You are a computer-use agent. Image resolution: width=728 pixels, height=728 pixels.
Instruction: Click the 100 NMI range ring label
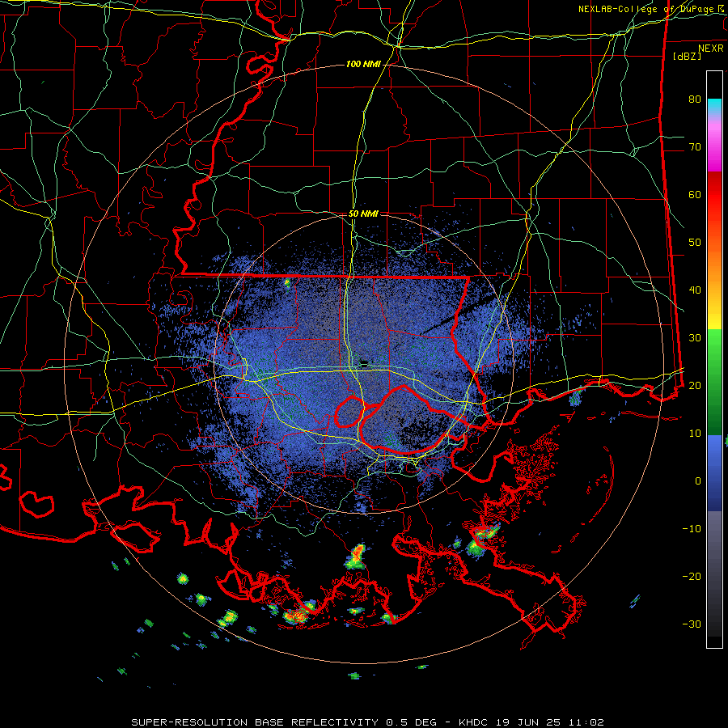click(363, 64)
